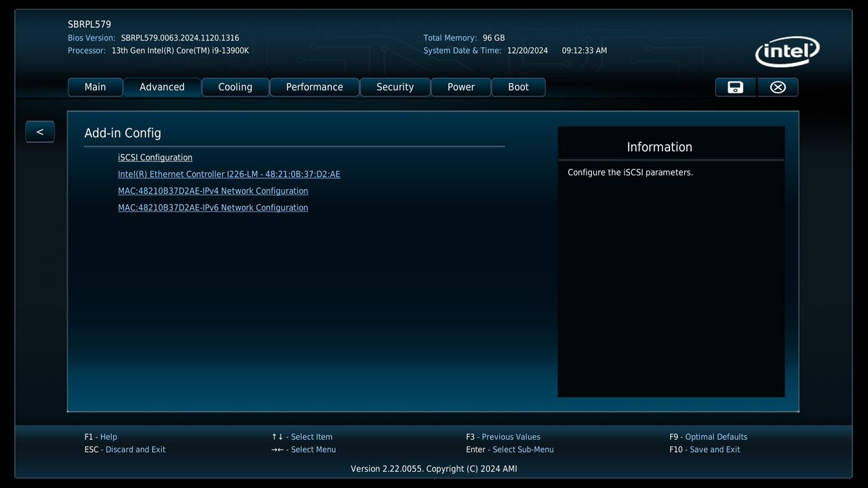Screen dimensions: 868x488
Task: Open iSCSI Configuration
Action: [155, 157]
